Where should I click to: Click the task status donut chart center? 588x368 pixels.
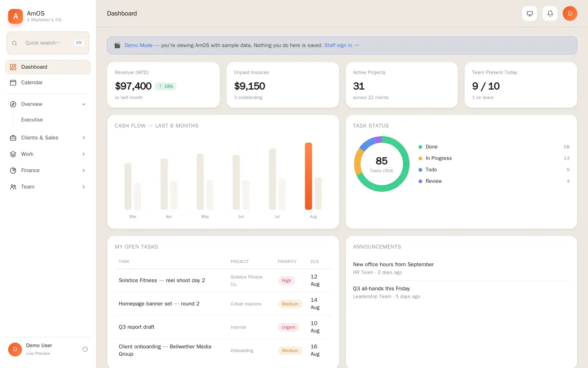tap(381, 164)
